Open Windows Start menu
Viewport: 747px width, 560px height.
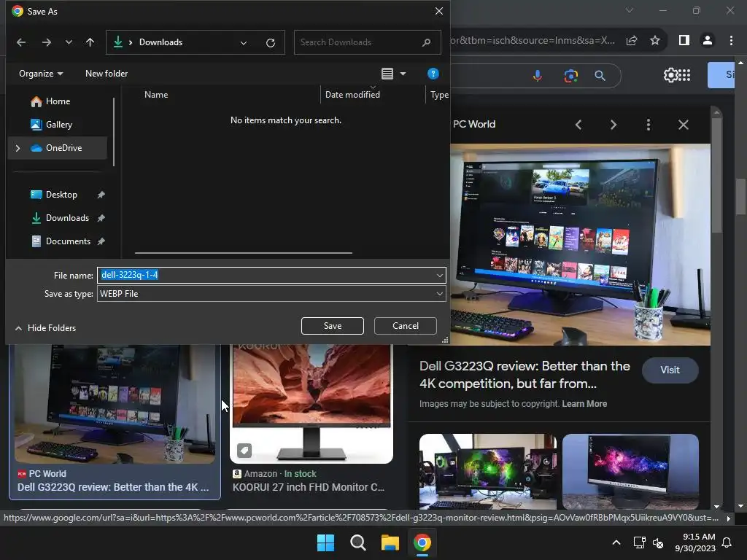(326, 542)
